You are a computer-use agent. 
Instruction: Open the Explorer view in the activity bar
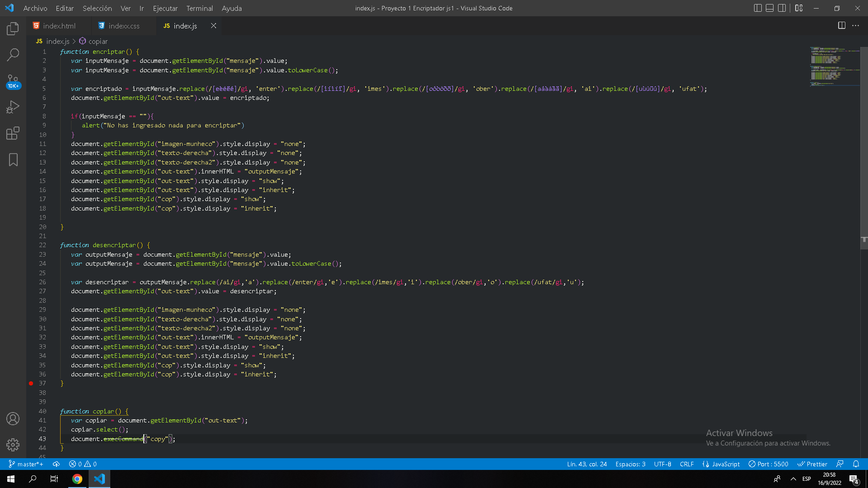click(x=13, y=29)
